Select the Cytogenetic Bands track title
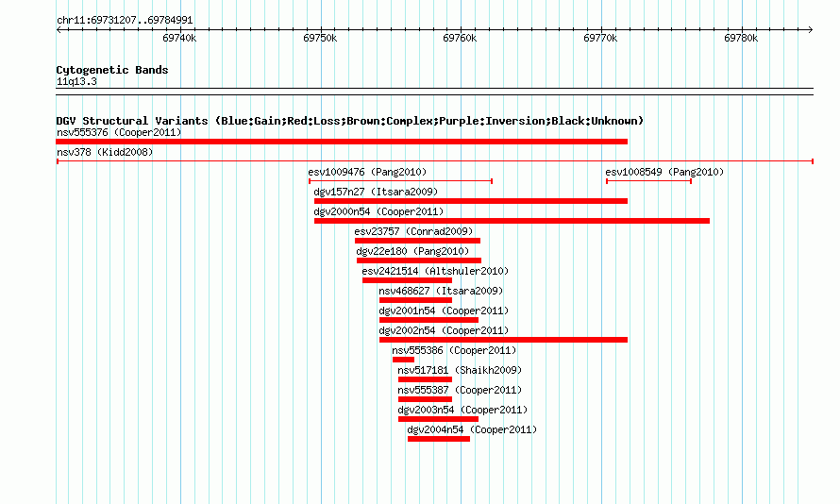The image size is (840, 504). [112, 70]
